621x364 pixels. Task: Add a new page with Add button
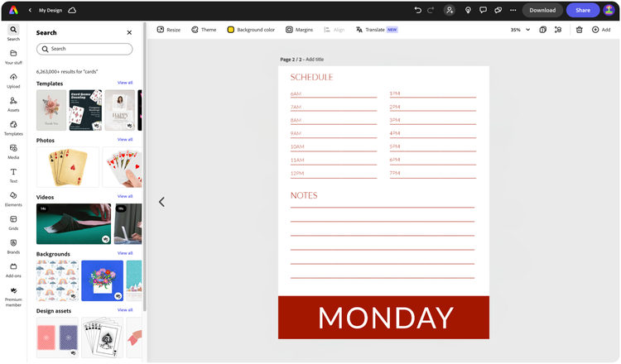click(601, 30)
